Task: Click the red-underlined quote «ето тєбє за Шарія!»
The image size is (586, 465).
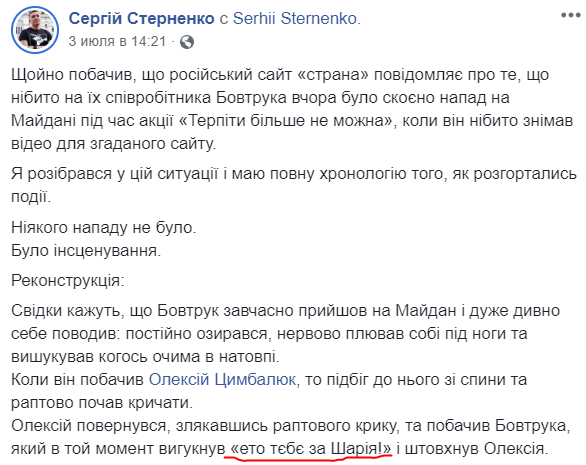Action: coord(309,448)
